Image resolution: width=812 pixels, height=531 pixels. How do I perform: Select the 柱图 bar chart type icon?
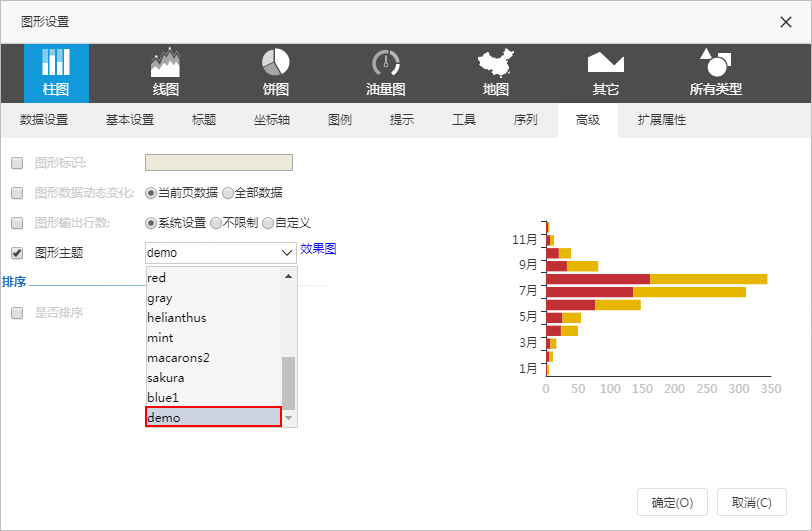[56, 73]
